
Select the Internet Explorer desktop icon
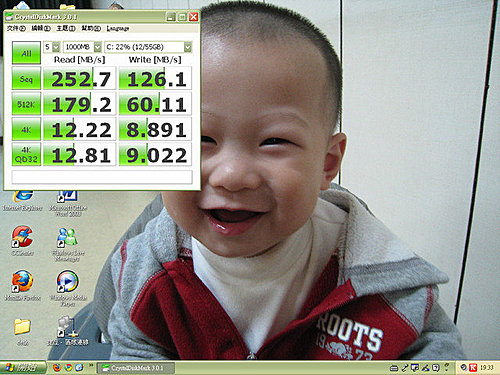click(23, 200)
